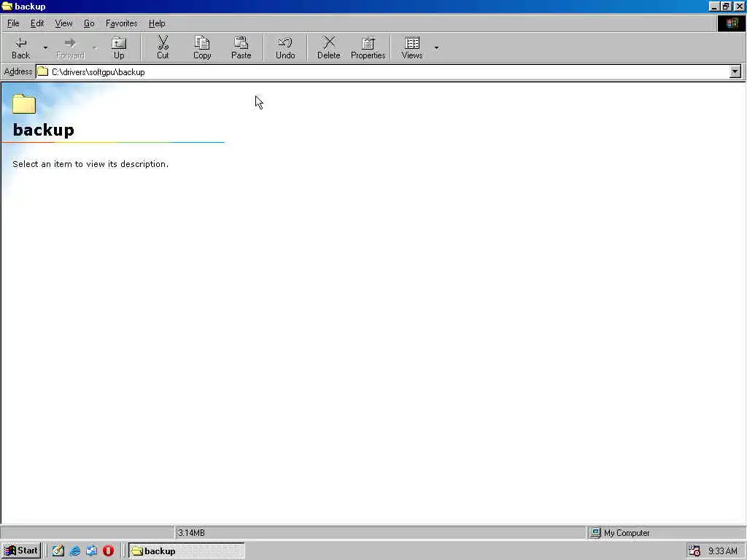
Task: Click the folder icon in address bar
Action: click(43, 72)
